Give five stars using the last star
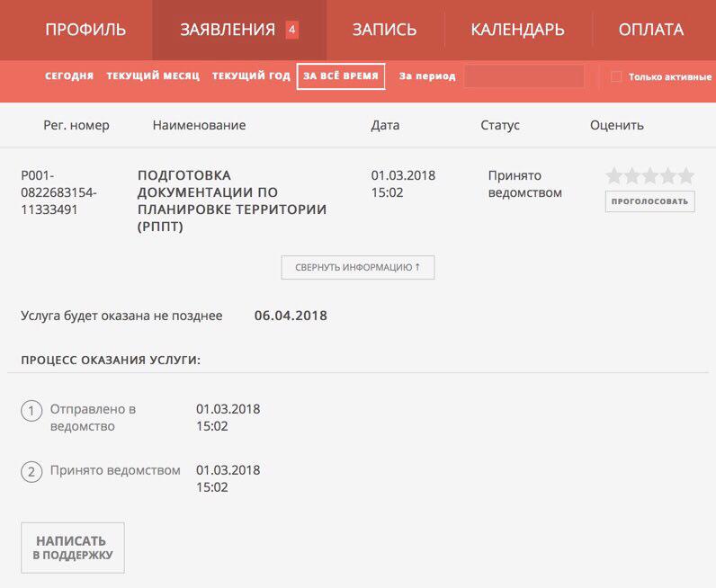 [x=686, y=176]
